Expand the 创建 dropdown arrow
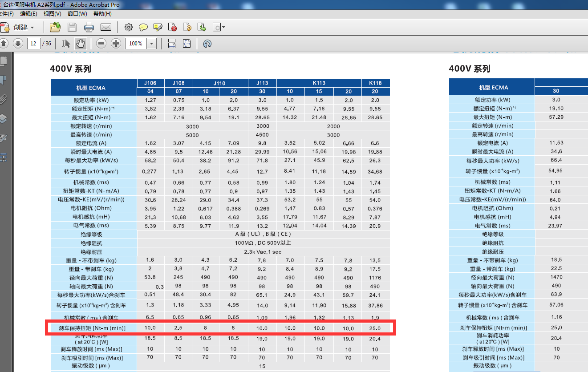This screenshot has width=588, height=372. (x=32, y=28)
